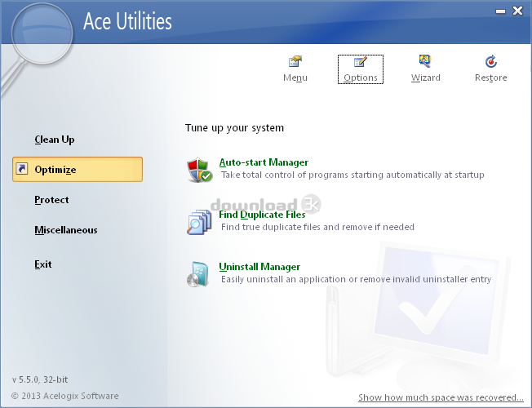Image resolution: width=532 pixels, height=408 pixels.
Task: Open the Menu toolbar icon
Action: coord(295,62)
